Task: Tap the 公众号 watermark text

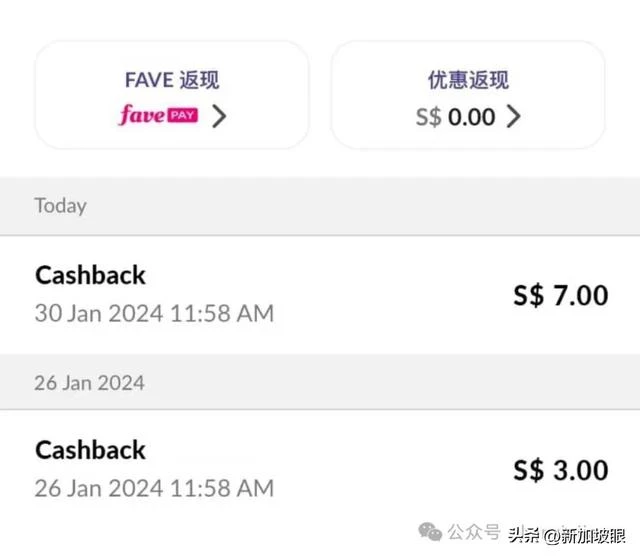Action: click(474, 532)
